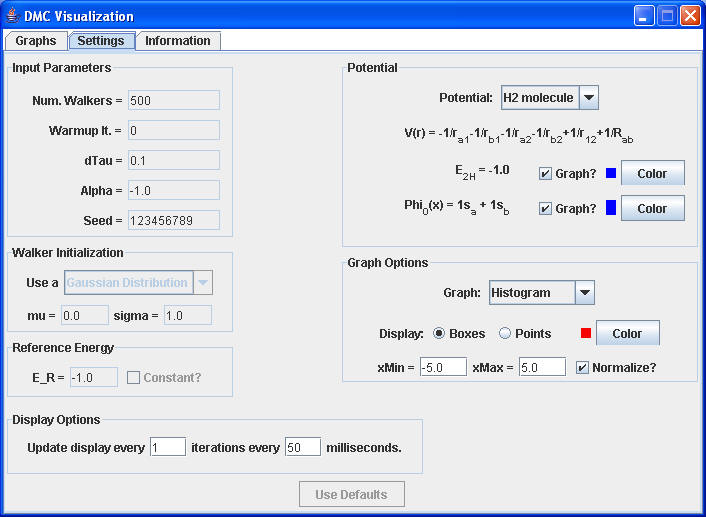Click the xMin input field

click(x=443, y=367)
